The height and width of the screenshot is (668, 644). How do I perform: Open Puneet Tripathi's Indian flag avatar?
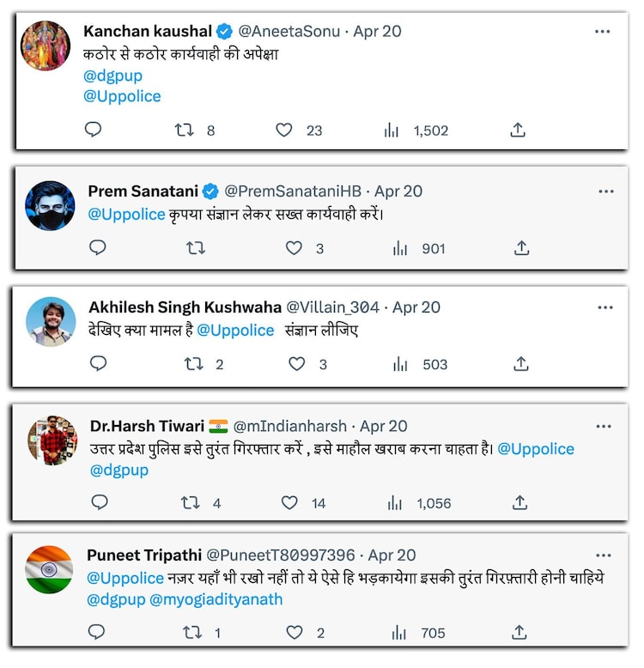[49, 569]
